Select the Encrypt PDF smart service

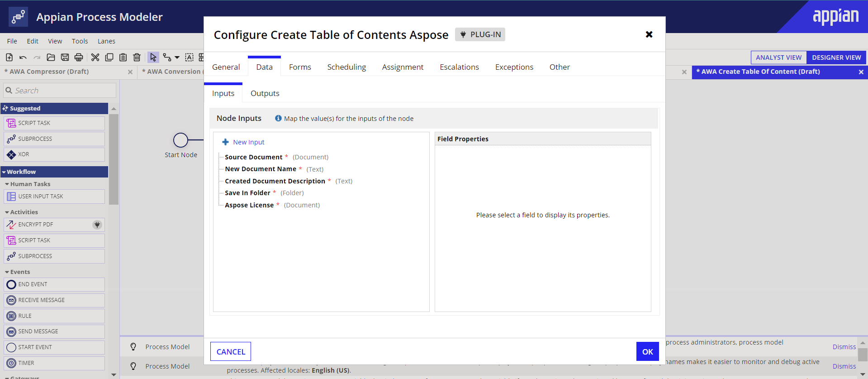[x=54, y=225]
